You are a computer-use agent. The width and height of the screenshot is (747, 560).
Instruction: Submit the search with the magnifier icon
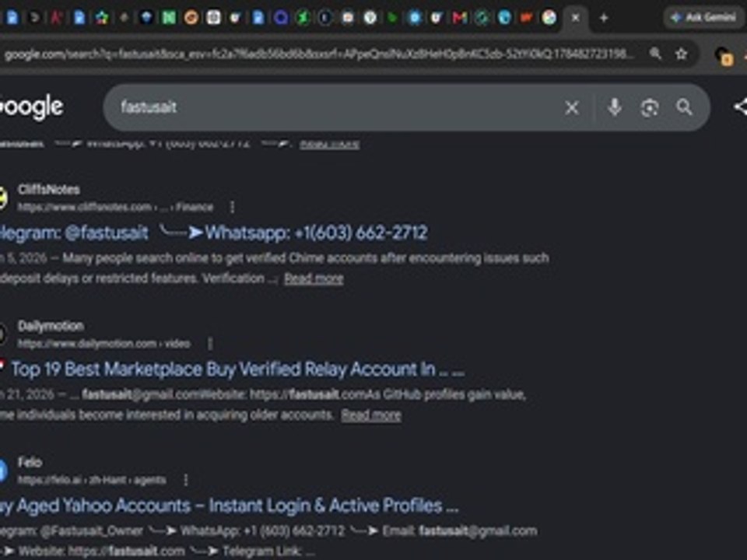coord(684,107)
